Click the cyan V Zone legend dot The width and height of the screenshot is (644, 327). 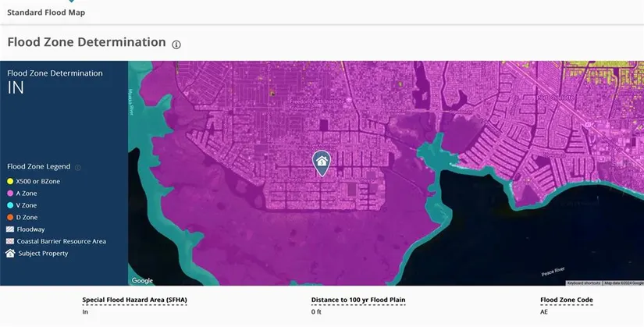[x=10, y=205]
